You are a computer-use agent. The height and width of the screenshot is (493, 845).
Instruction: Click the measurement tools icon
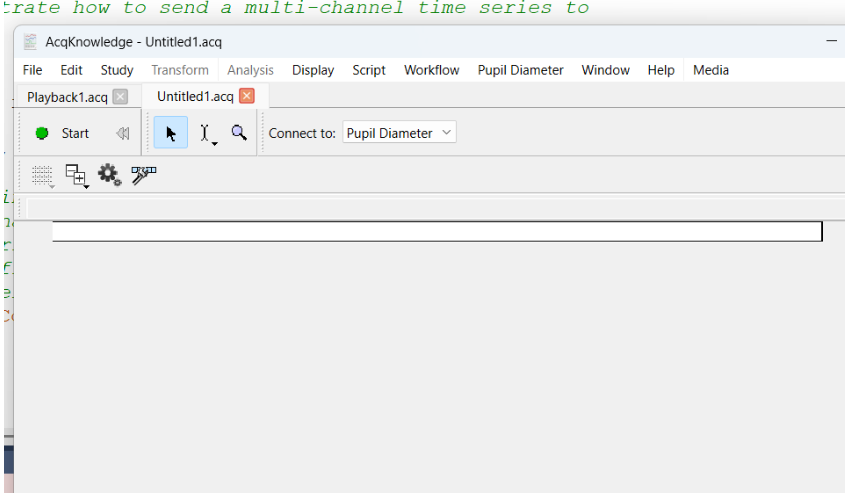coord(144,174)
